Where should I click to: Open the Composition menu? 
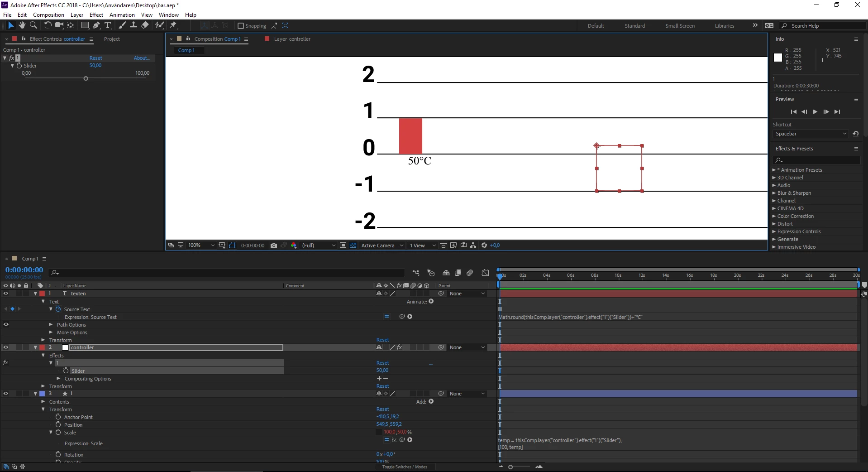48,15
